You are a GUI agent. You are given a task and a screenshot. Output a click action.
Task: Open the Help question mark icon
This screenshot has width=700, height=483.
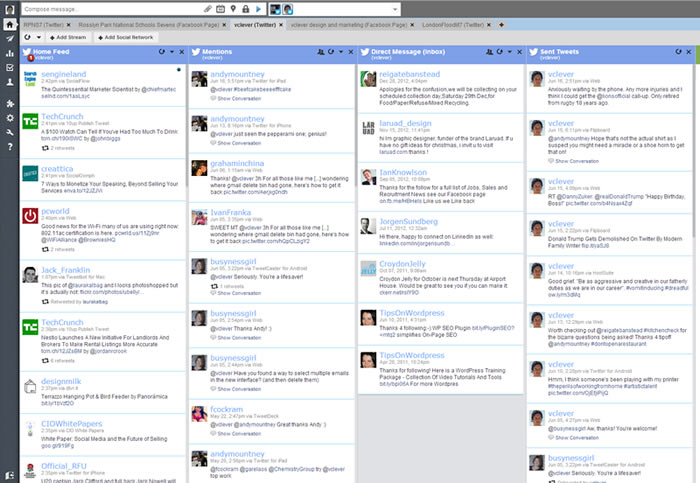click(x=9, y=146)
